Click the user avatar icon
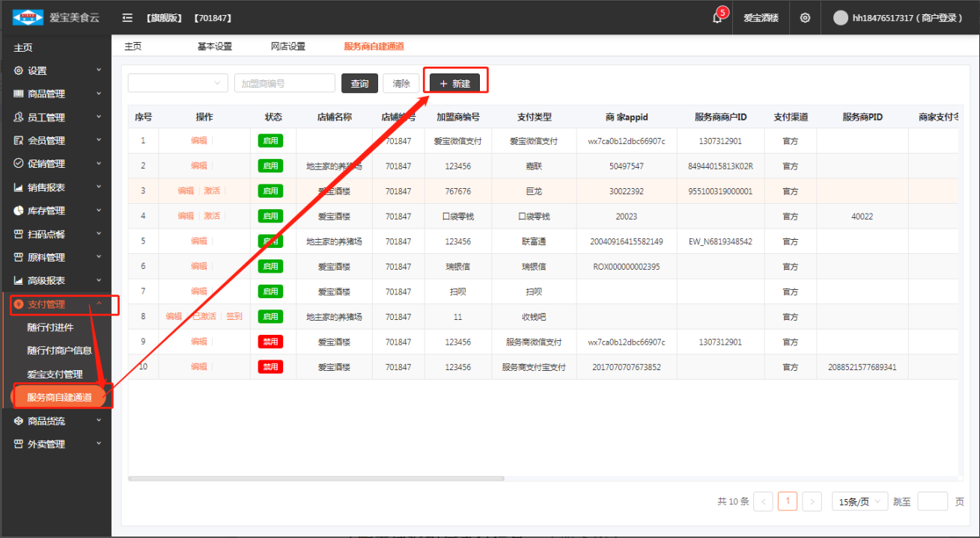This screenshot has width=980, height=538. (840, 18)
